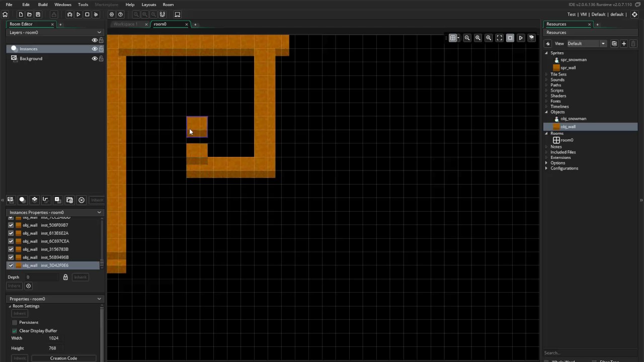This screenshot has width=644, height=362.
Task: Collapse Instances Properties panel
Action: [99, 212]
